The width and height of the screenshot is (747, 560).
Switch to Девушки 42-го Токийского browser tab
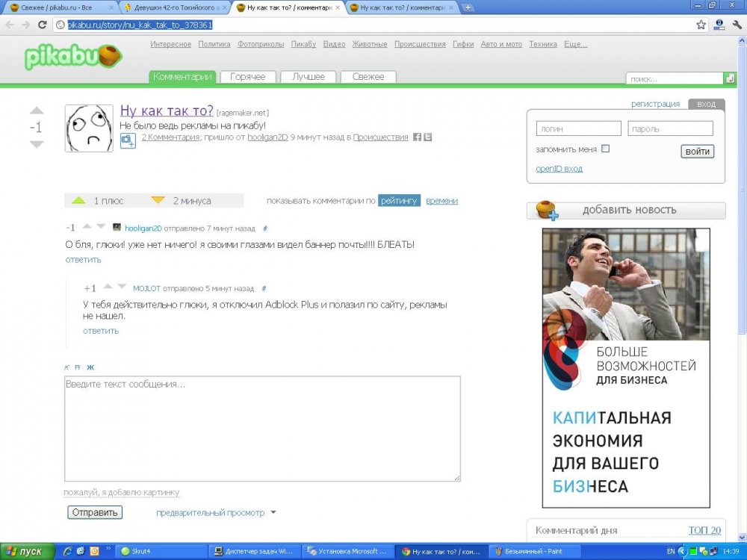(x=174, y=7)
